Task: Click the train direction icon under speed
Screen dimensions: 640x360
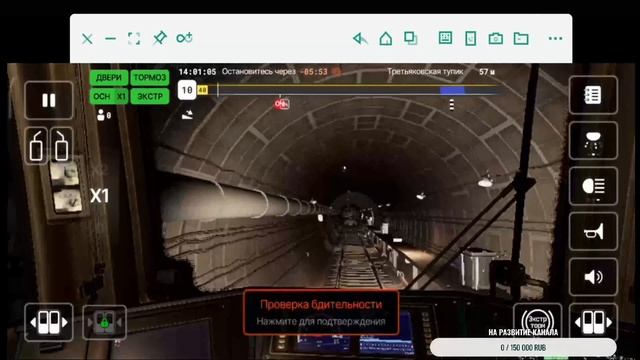Action: click(x=187, y=115)
